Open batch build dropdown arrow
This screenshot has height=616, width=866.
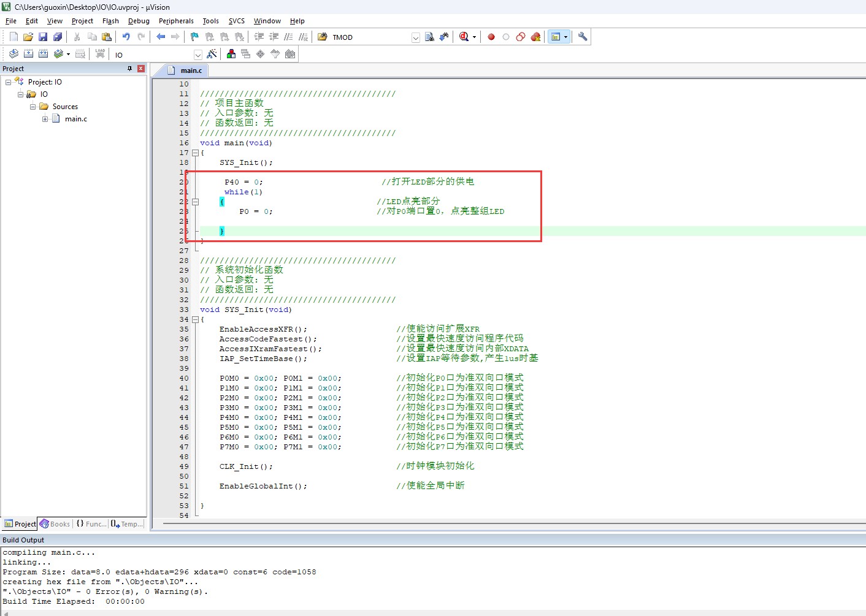pyautogui.click(x=68, y=54)
